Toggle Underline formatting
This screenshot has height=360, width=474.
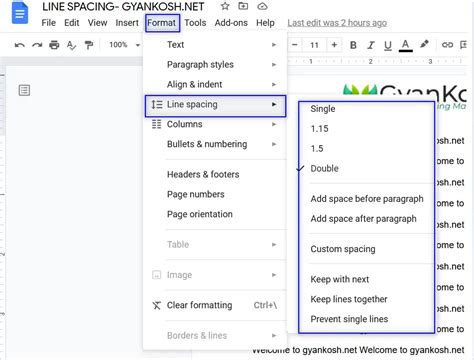point(388,45)
